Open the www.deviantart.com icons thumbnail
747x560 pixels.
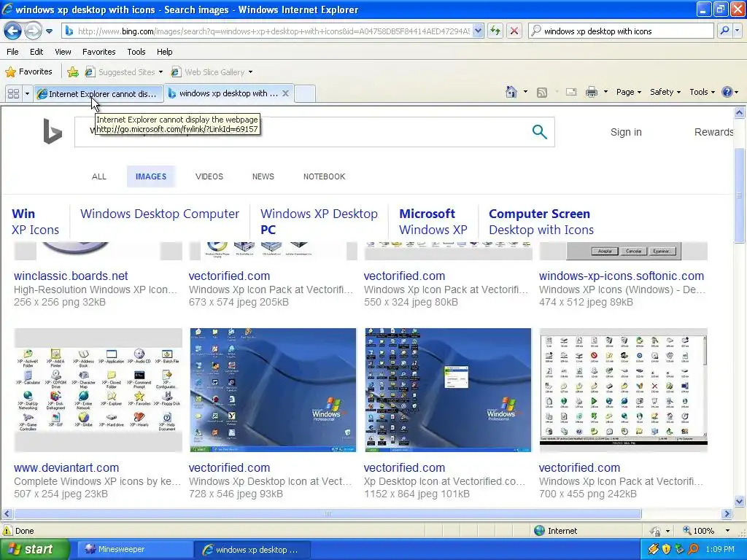tap(98, 390)
